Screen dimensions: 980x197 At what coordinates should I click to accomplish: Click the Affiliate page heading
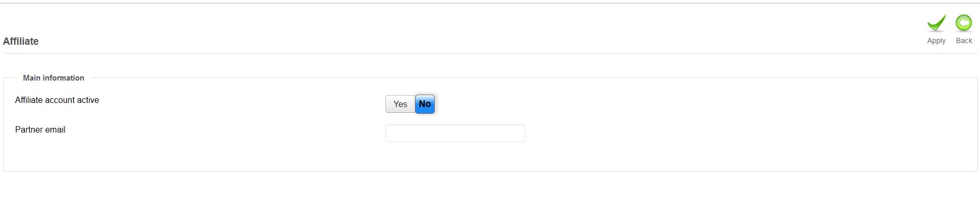21,41
